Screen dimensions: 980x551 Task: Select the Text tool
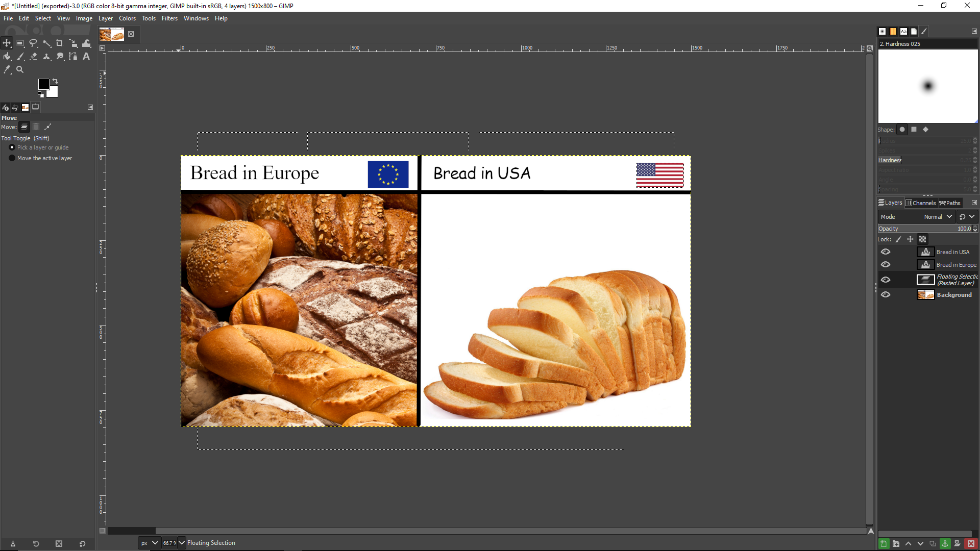click(x=86, y=57)
